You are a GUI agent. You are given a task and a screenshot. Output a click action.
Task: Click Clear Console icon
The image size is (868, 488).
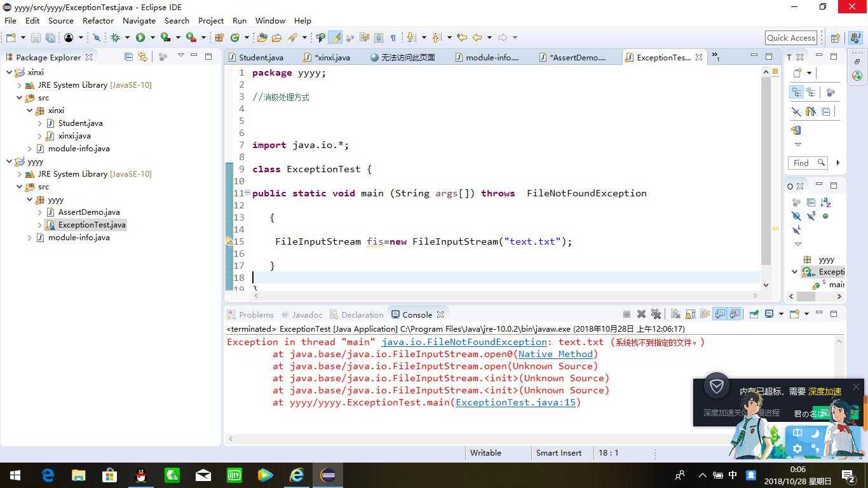click(675, 314)
